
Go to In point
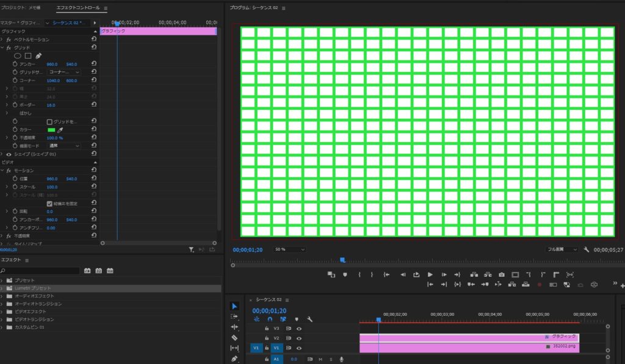click(x=386, y=274)
